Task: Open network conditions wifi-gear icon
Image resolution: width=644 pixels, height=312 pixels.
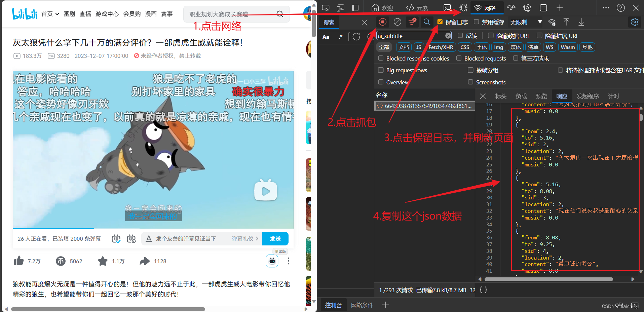Action: point(552,23)
